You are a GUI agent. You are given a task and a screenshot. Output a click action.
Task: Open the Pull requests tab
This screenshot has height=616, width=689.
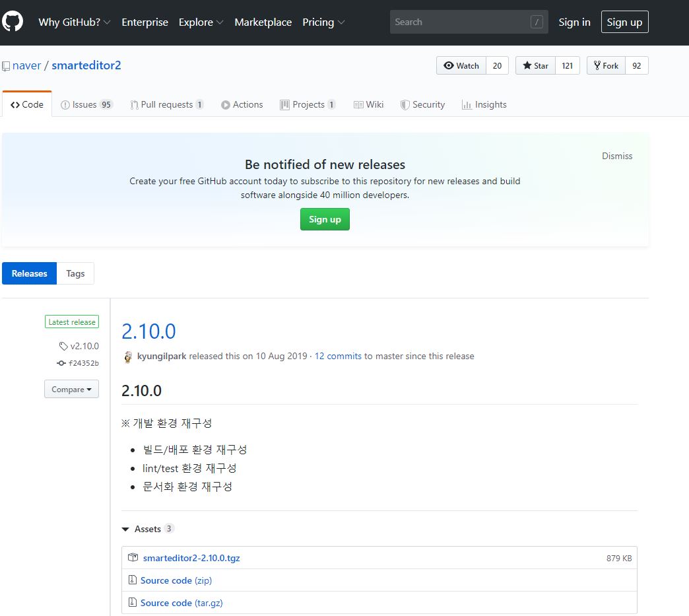pos(166,104)
